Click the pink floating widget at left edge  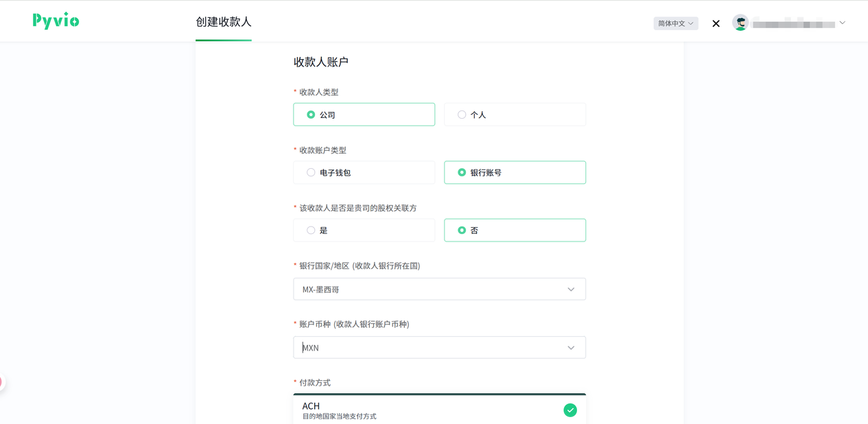(2, 382)
